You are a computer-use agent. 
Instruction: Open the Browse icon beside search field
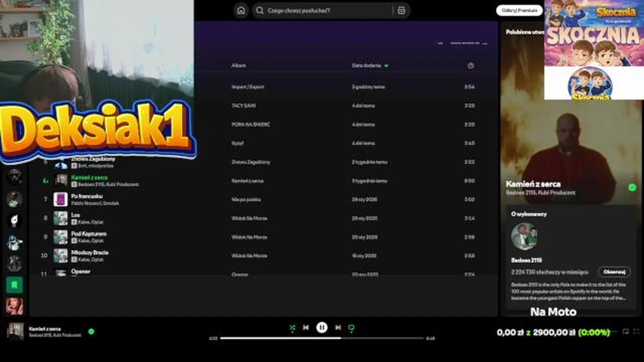[401, 11]
